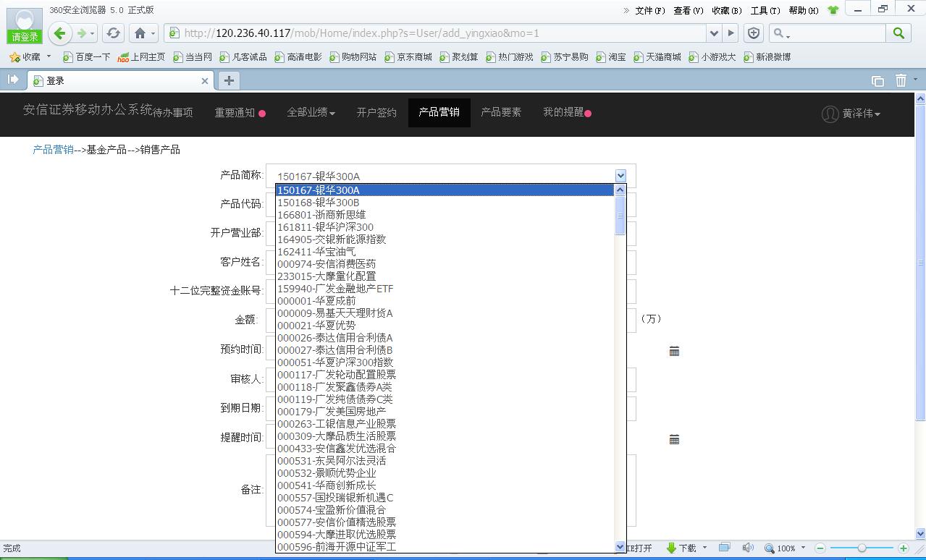Expand the 全部业绩 dropdown menu
This screenshot has height=560, width=926.
[x=311, y=113]
